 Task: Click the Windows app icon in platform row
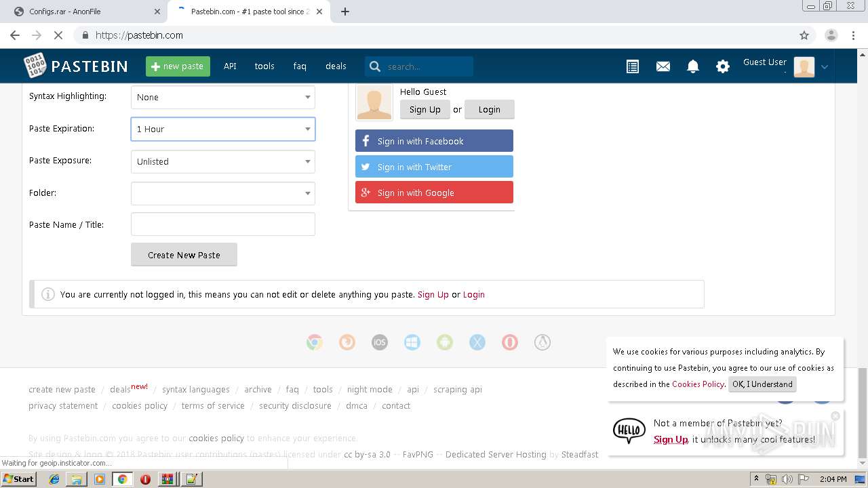coord(412,342)
